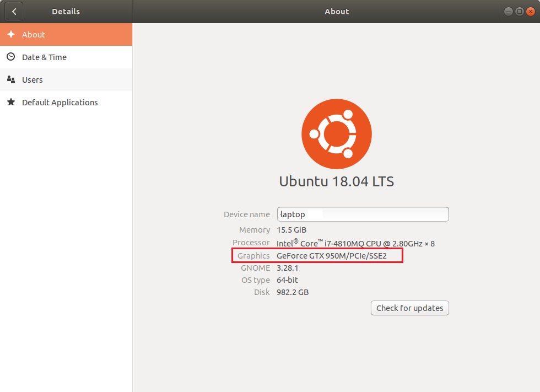540x392 pixels.
Task: Select the Memory value 15.5 GiB
Action: click(291, 230)
